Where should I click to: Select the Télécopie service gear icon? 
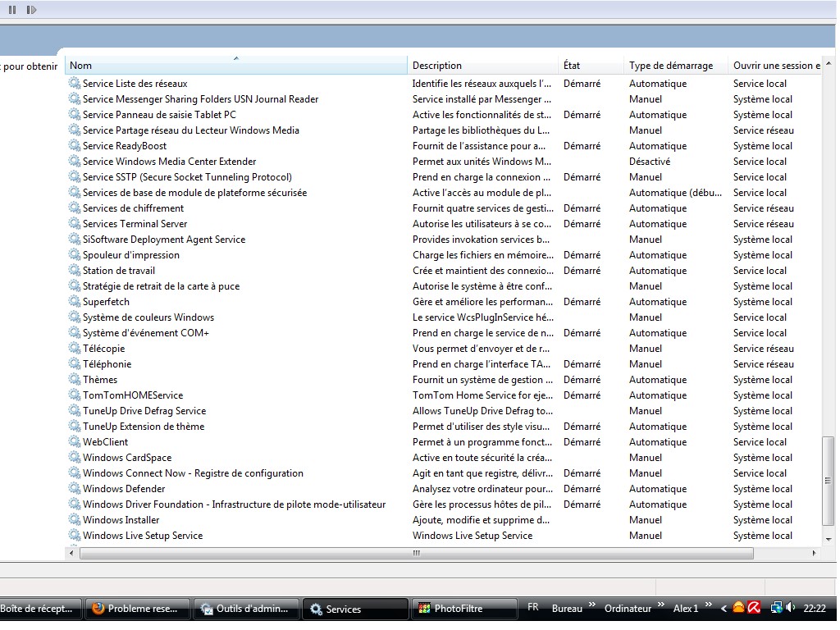tap(74, 348)
